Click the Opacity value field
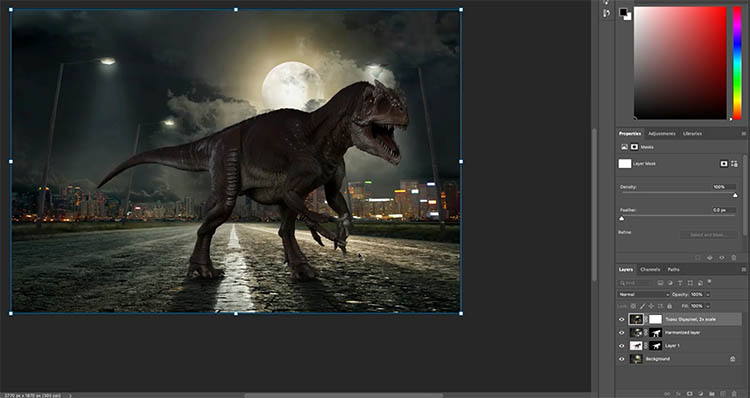Viewport: 750px width, 398px height. 696,295
